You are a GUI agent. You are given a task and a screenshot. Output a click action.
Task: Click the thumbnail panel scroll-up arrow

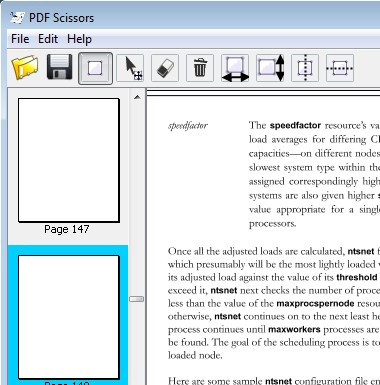click(137, 97)
